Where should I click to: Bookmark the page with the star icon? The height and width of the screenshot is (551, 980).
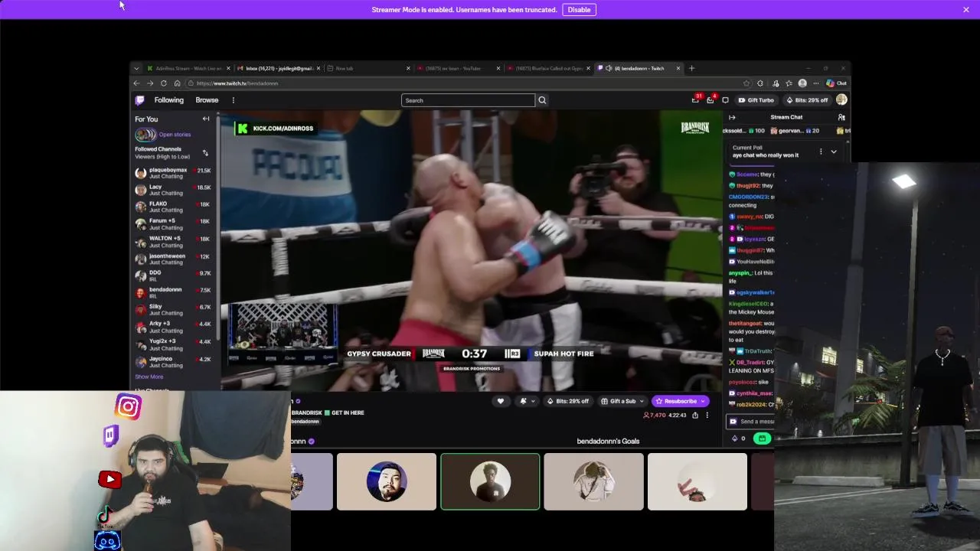pyautogui.click(x=746, y=83)
